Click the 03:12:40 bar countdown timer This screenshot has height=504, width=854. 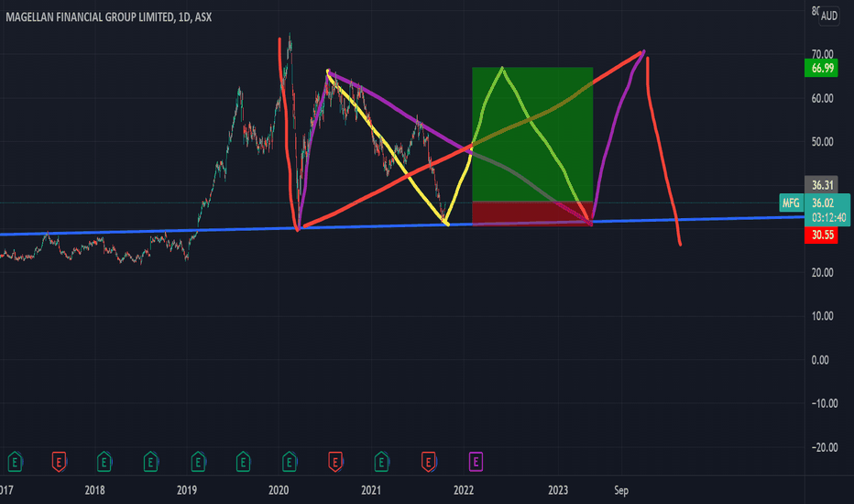point(829,218)
